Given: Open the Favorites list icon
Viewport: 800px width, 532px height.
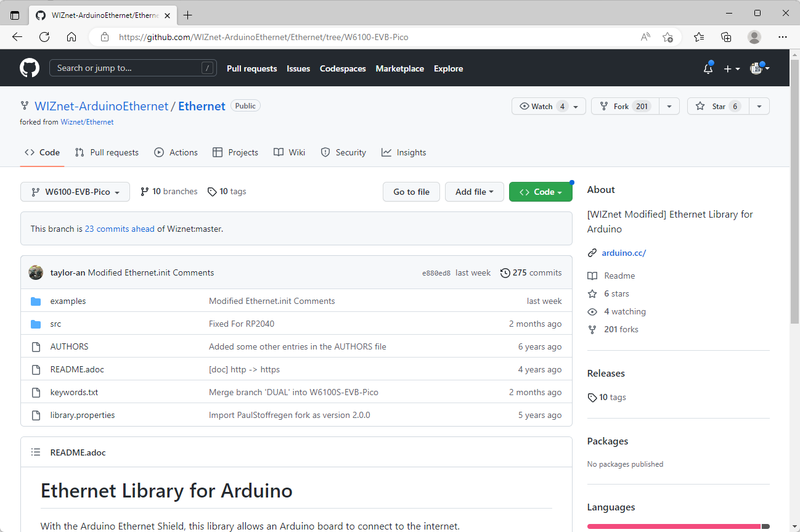Looking at the screenshot, I should [699, 37].
